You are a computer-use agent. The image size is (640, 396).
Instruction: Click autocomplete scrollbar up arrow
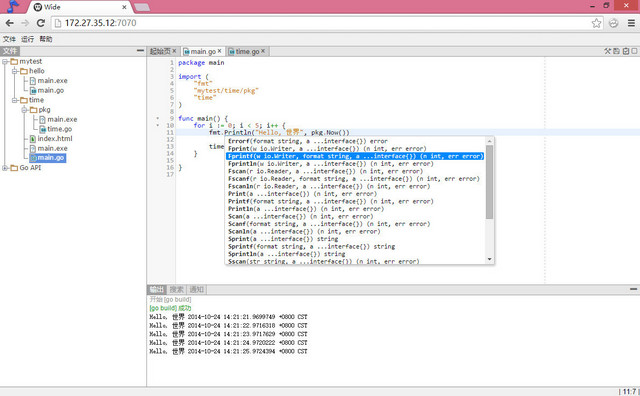pyautogui.click(x=489, y=141)
